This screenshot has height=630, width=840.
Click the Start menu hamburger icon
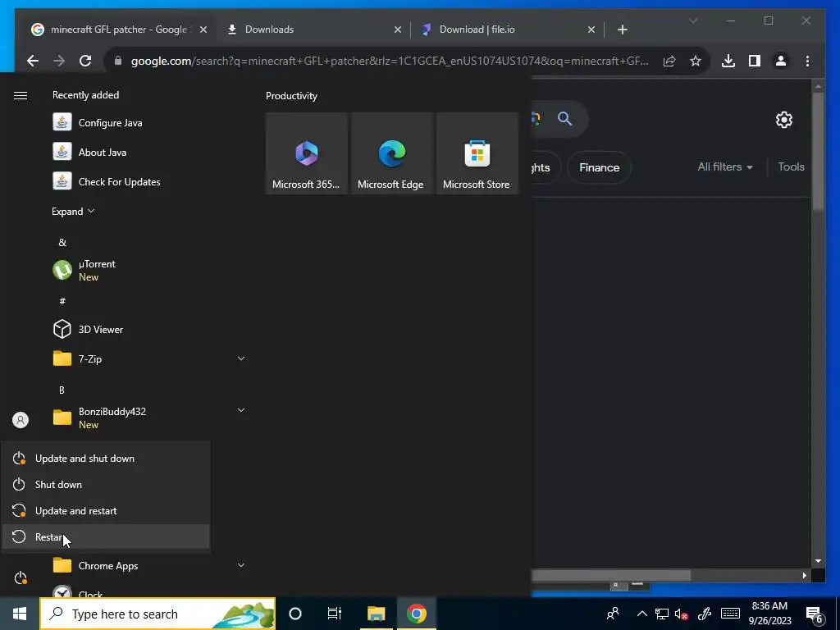21,95
